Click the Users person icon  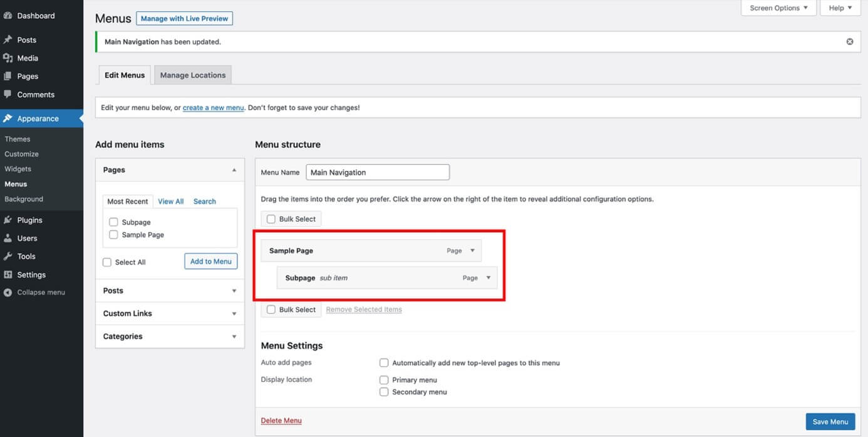8,239
